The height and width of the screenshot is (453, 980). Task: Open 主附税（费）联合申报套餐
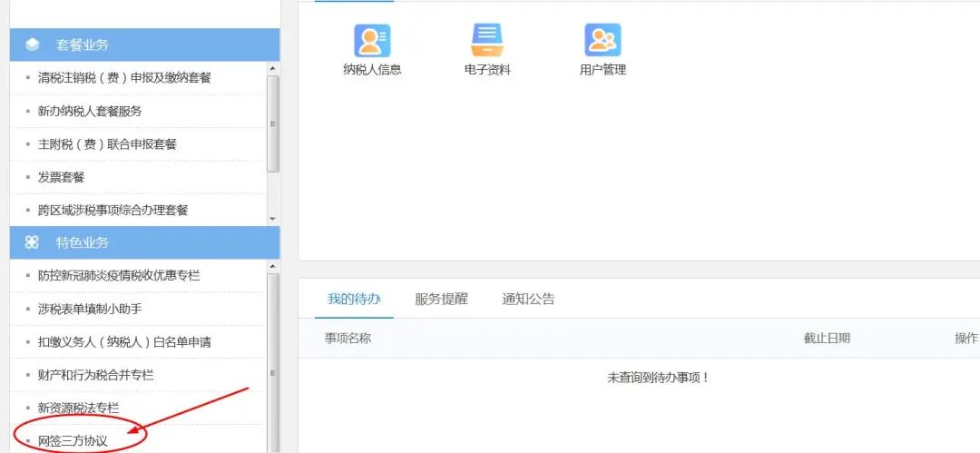coord(107,144)
